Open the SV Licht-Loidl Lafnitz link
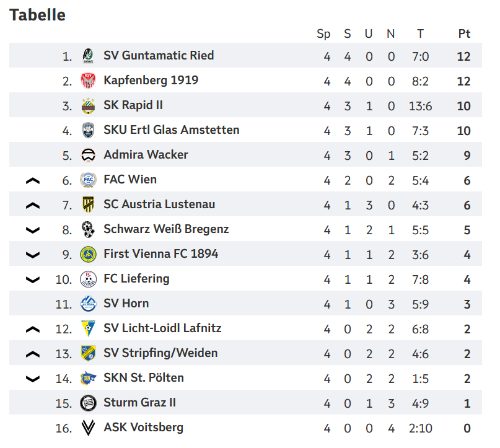Image resolution: width=500 pixels, height=448 pixels. [x=162, y=328]
